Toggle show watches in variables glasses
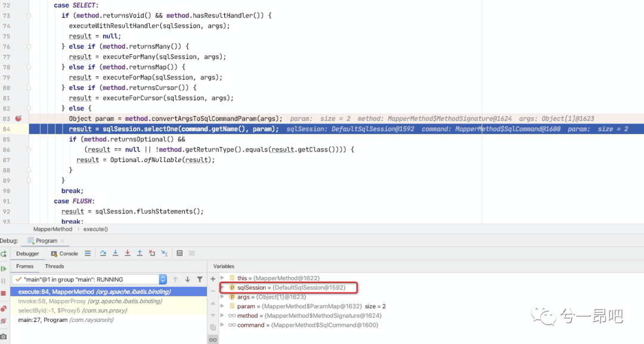Screen dimensions: 644x344 [213, 339]
